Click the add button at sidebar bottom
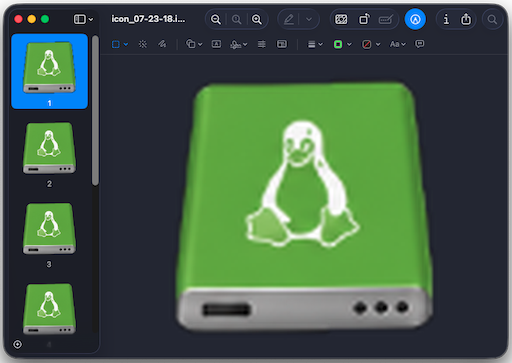This screenshot has height=363, width=512. pyautogui.click(x=17, y=344)
